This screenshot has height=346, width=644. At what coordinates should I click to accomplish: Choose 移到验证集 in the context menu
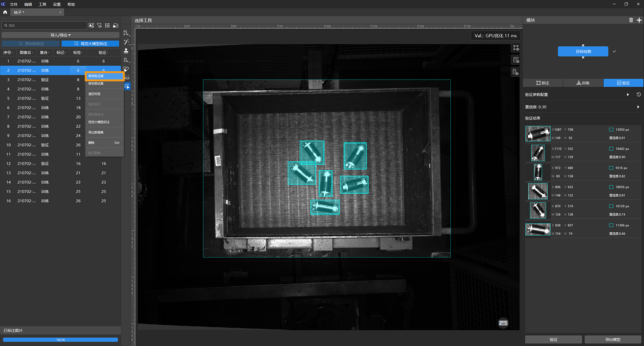[x=105, y=76]
